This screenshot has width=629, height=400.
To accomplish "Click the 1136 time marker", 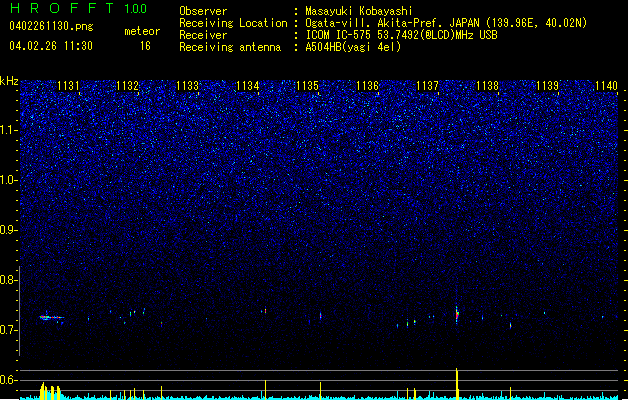I will tap(367, 85).
